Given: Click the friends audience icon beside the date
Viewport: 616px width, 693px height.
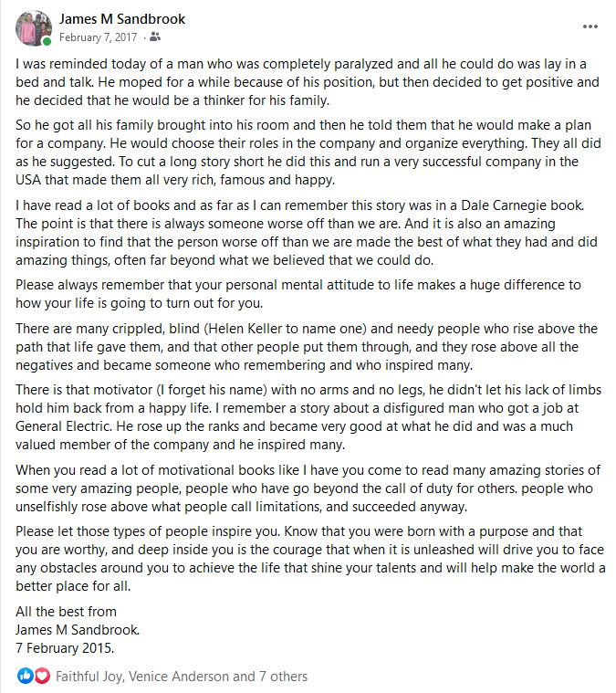Looking at the screenshot, I should point(154,37).
